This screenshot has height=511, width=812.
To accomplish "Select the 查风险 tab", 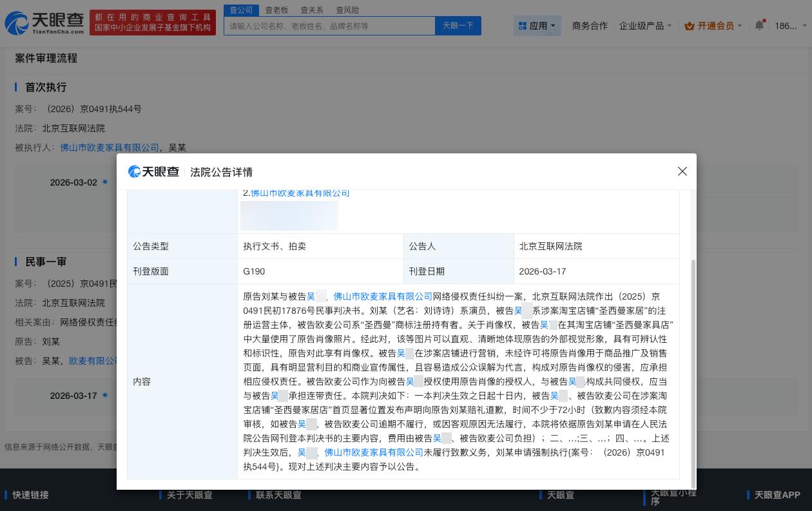I will click(347, 10).
